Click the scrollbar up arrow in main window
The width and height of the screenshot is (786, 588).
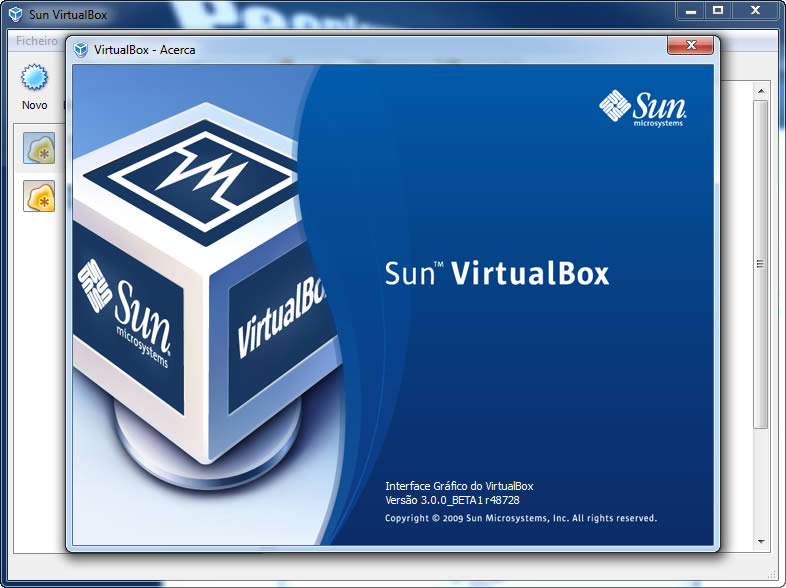[x=761, y=91]
